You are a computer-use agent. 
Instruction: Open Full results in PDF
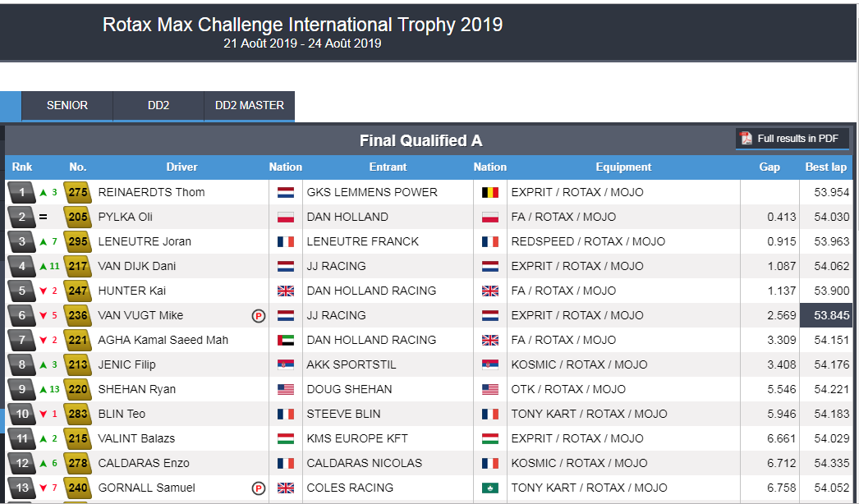coord(792,139)
